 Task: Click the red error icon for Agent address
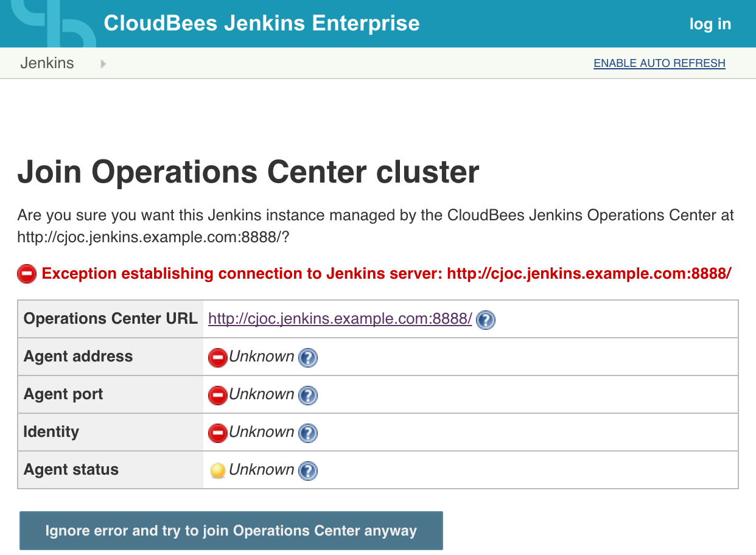click(217, 357)
